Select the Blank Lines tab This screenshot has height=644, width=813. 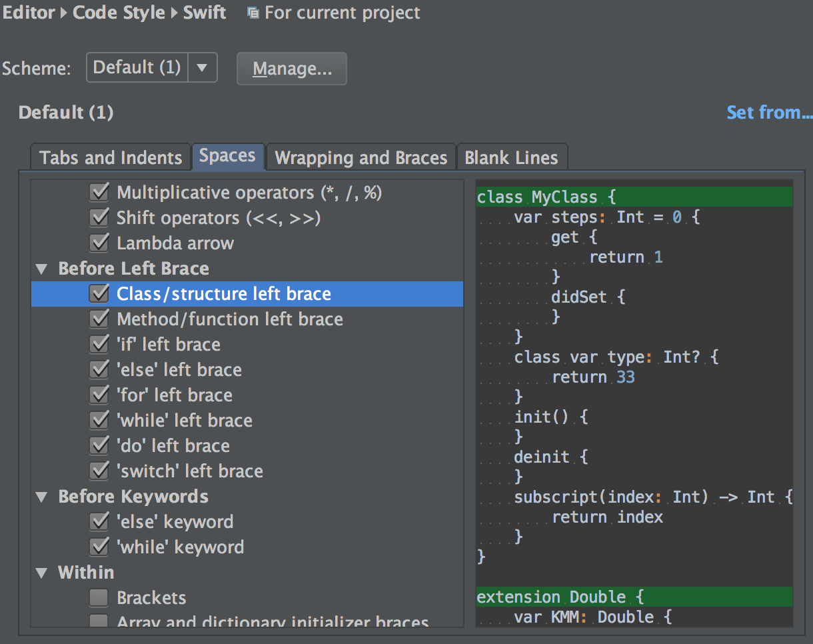pyautogui.click(x=512, y=157)
